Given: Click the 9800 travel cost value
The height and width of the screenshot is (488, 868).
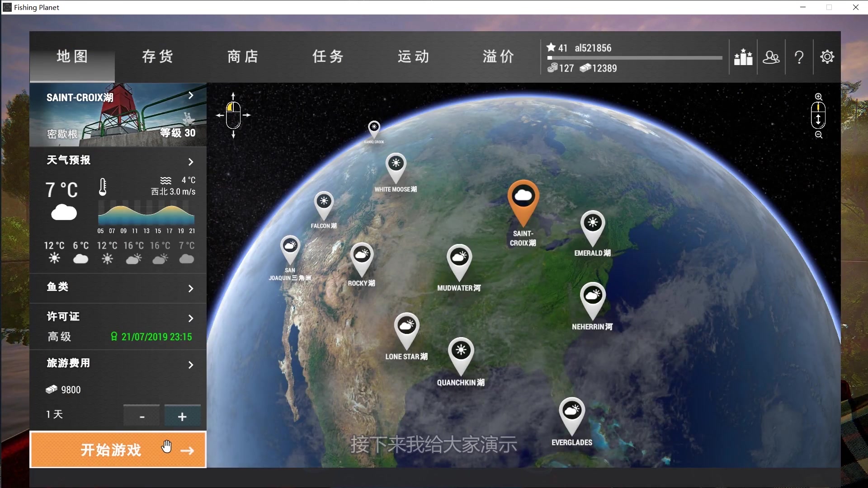Looking at the screenshot, I should point(71,390).
